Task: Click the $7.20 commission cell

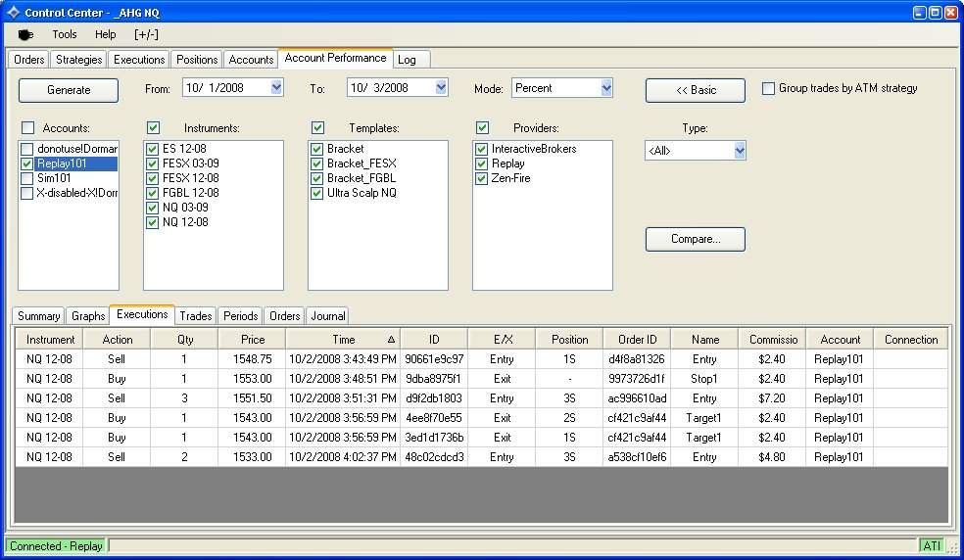Action: point(772,398)
